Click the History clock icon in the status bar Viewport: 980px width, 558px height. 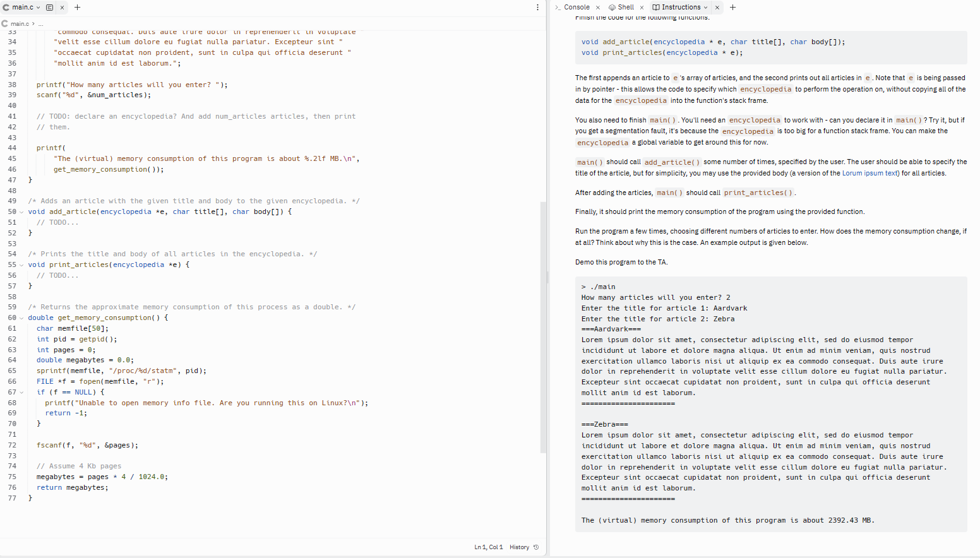pyautogui.click(x=535, y=547)
